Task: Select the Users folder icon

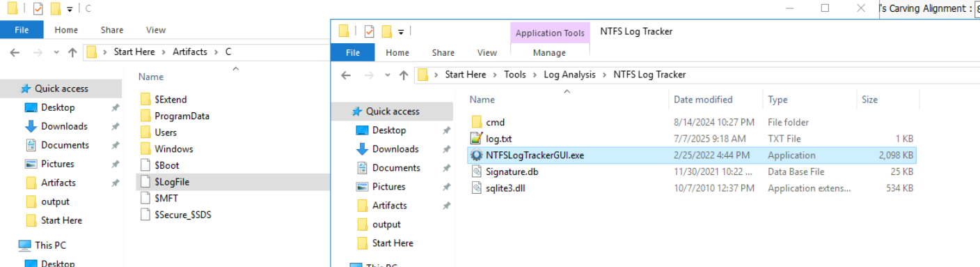Action: point(145,132)
